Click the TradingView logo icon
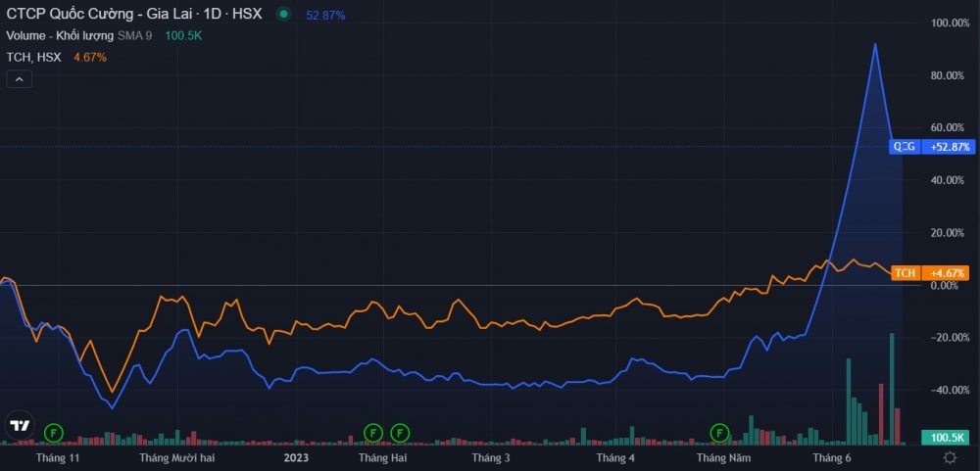Viewport: 980px width, 471px height. point(19,426)
